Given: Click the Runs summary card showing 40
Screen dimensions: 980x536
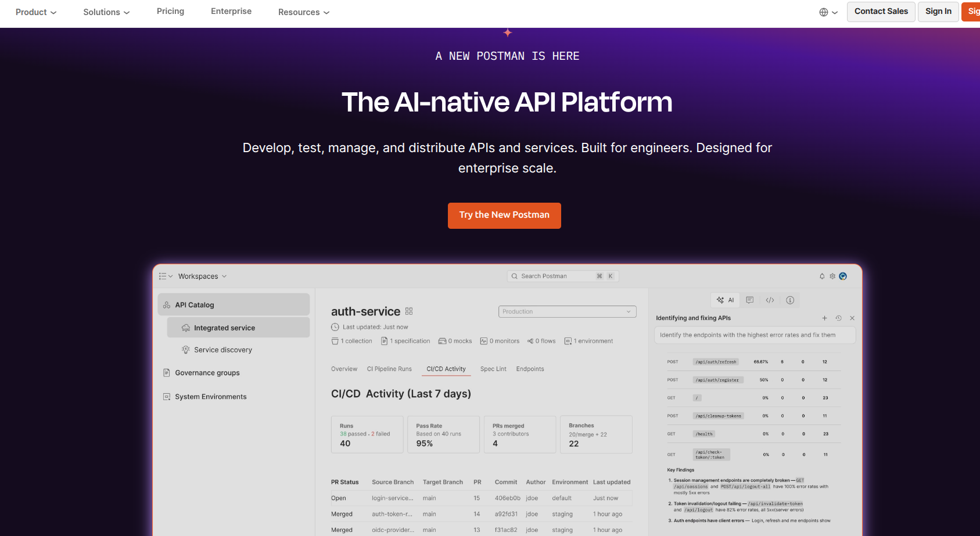Looking at the screenshot, I should click(367, 434).
